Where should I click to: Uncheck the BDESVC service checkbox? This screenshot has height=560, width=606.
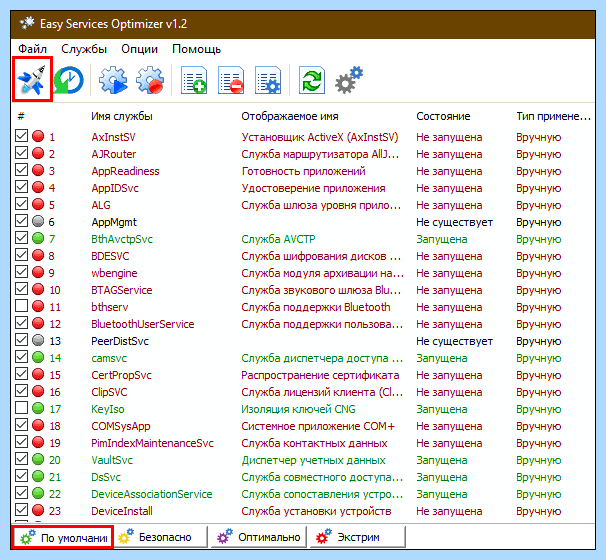click(22, 255)
